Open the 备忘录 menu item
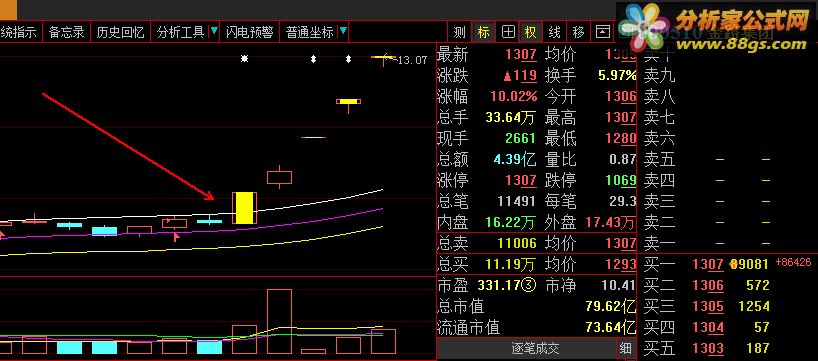This screenshot has width=818, height=361. click(x=66, y=32)
